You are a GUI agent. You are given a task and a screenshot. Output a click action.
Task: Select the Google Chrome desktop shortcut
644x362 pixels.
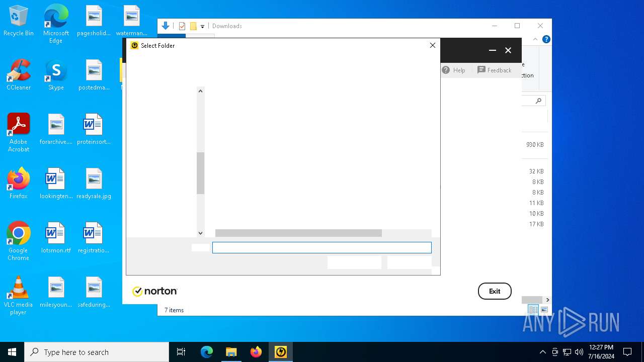coord(19,241)
